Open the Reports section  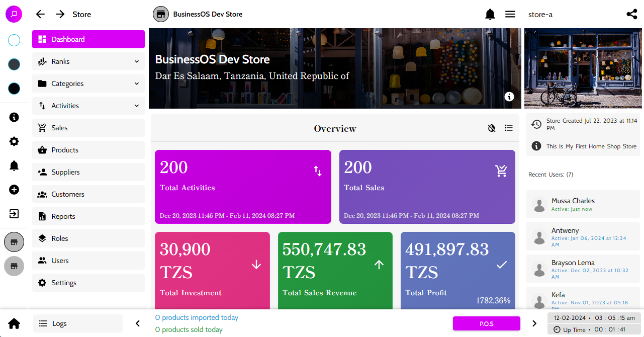pos(88,216)
